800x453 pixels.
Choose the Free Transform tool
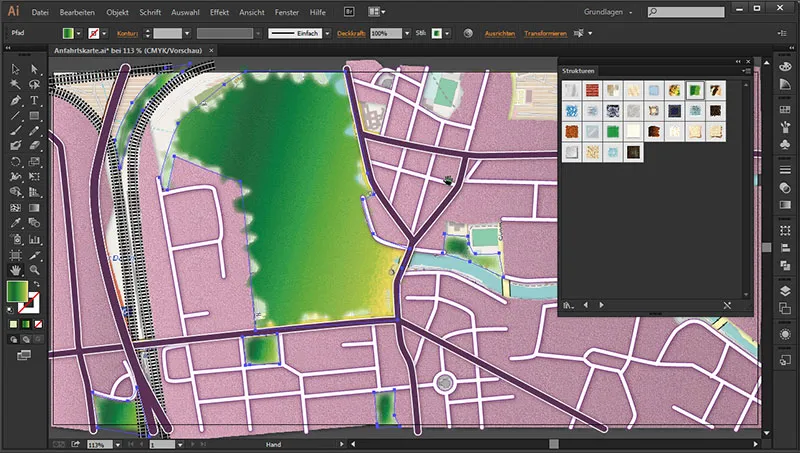pyautogui.click(x=34, y=177)
